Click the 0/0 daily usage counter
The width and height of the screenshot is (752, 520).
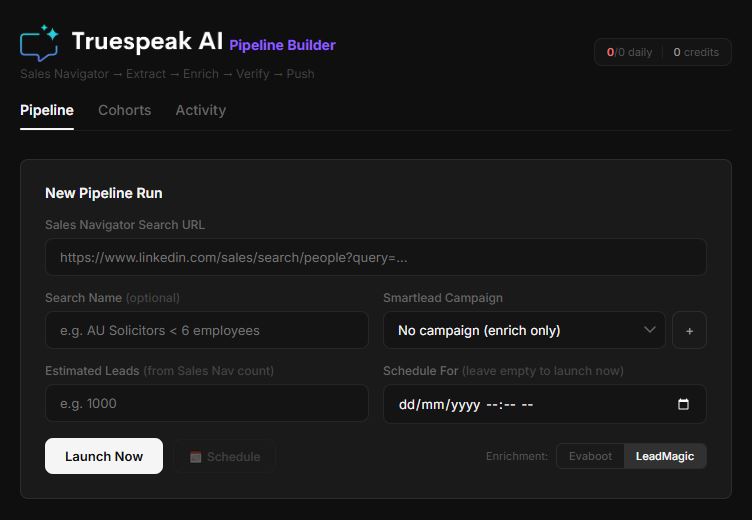click(629, 52)
